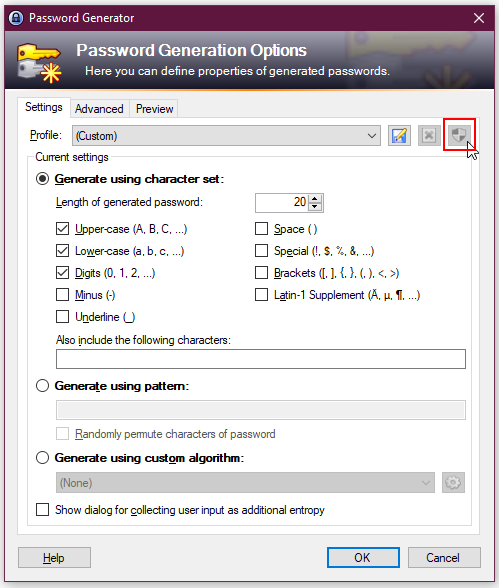Click the lock icon in title bar

[16, 18]
